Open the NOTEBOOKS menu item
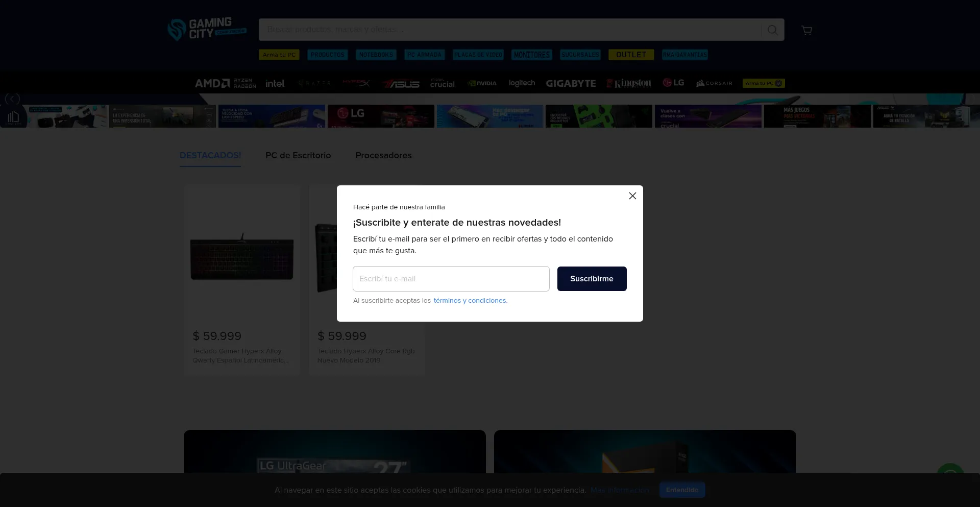The width and height of the screenshot is (980, 507). click(x=376, y=55)
